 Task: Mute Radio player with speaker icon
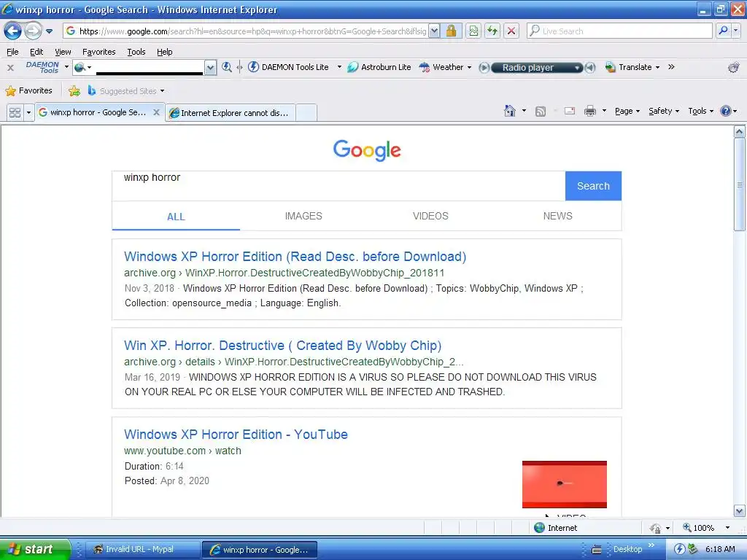click(590, 68)
